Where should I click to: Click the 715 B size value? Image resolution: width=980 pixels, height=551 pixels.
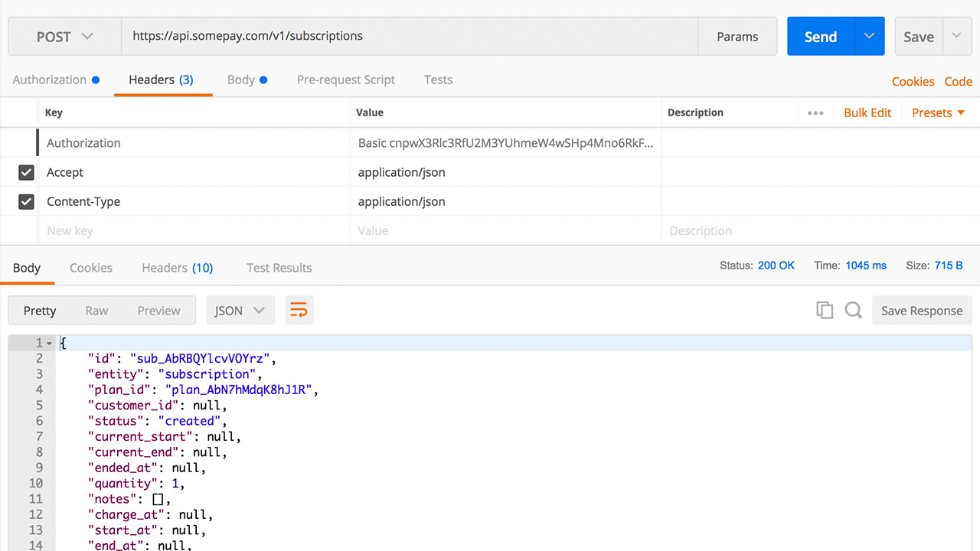click(x=949, y=266)
